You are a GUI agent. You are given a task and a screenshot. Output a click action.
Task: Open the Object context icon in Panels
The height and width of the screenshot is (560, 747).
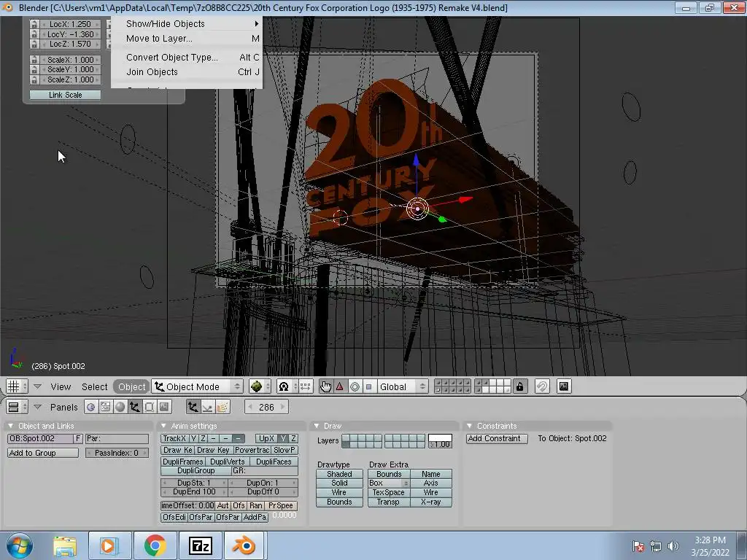(x=135, y=407)
